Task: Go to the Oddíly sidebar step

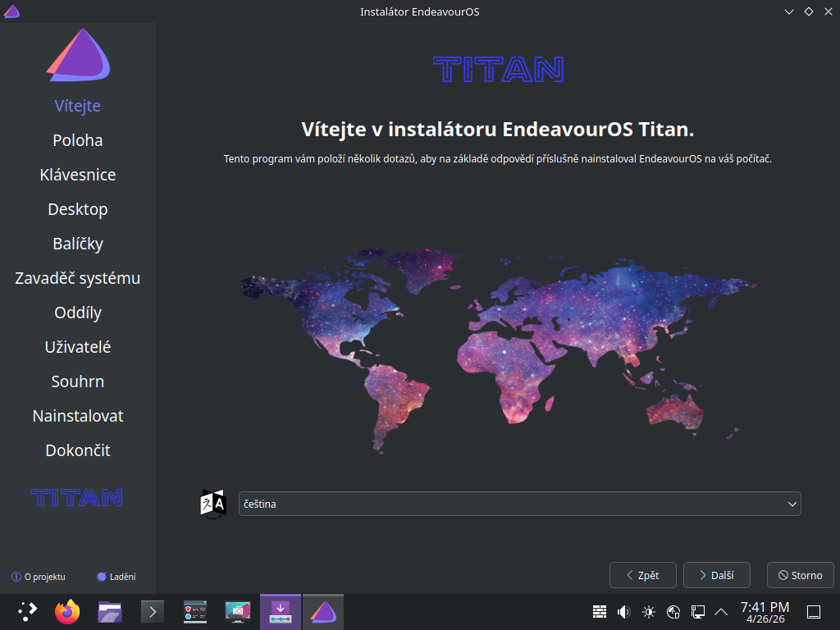Action: point(78,313)
